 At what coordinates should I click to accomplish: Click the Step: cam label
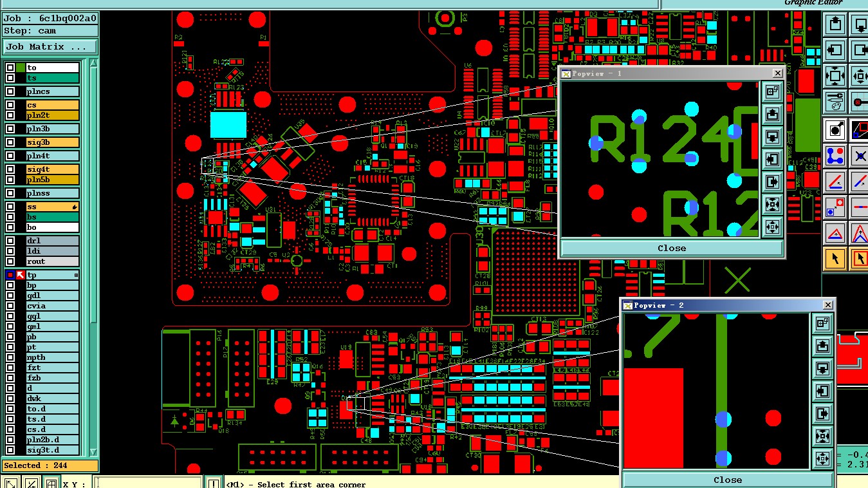point(50,30)
